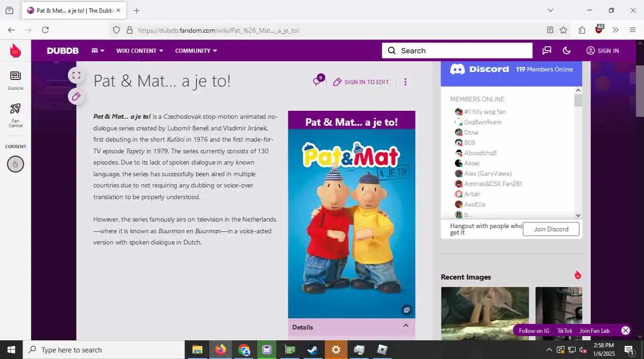
Task: Open the TikTok link
Action: pyautogui.click(x=564, y=330)
